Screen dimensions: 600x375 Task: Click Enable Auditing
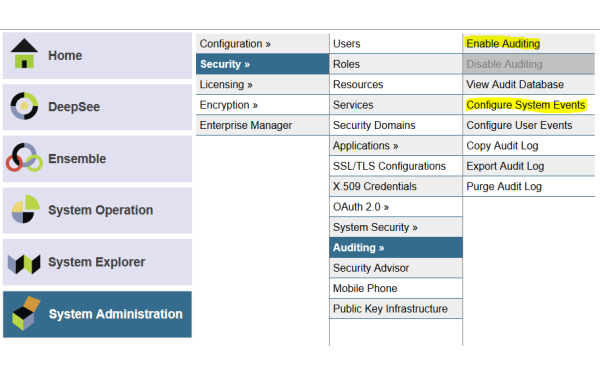(x=528, y=44)
